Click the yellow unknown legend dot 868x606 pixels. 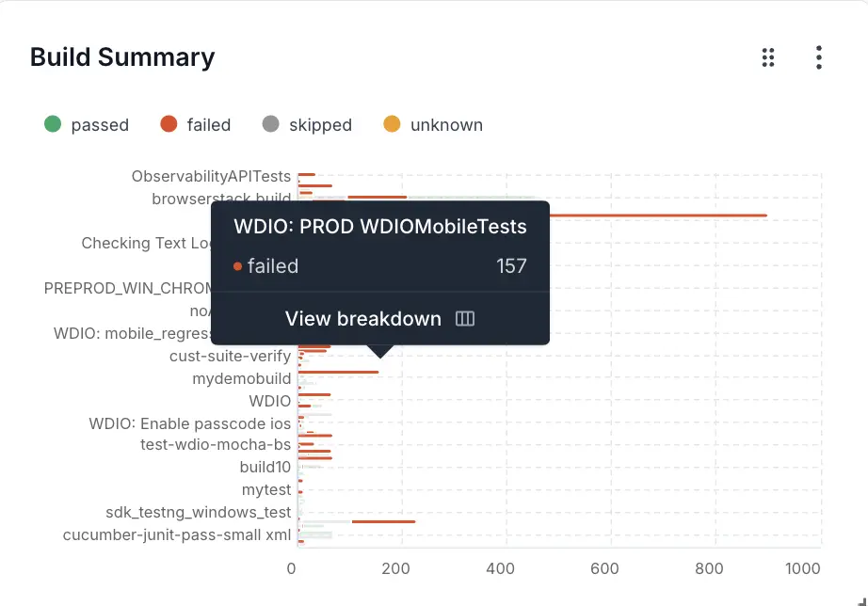click(x=393, y=124)
